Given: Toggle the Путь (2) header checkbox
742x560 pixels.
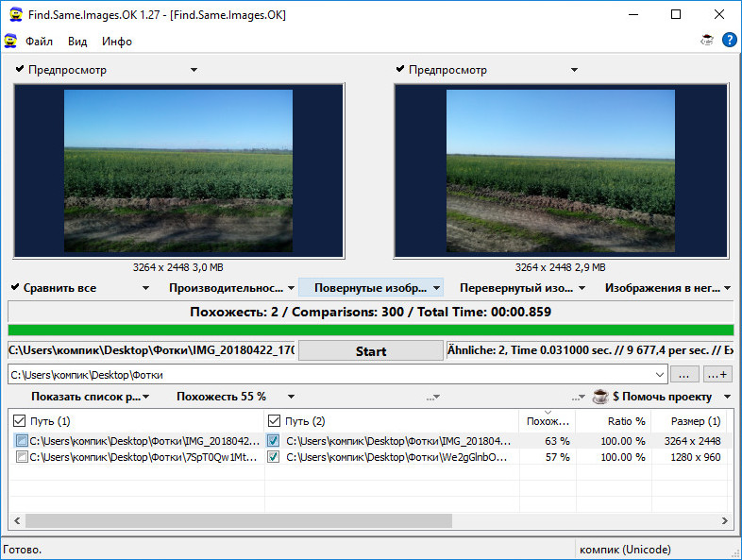Looking at the screenshot, I should coord(274,421).
